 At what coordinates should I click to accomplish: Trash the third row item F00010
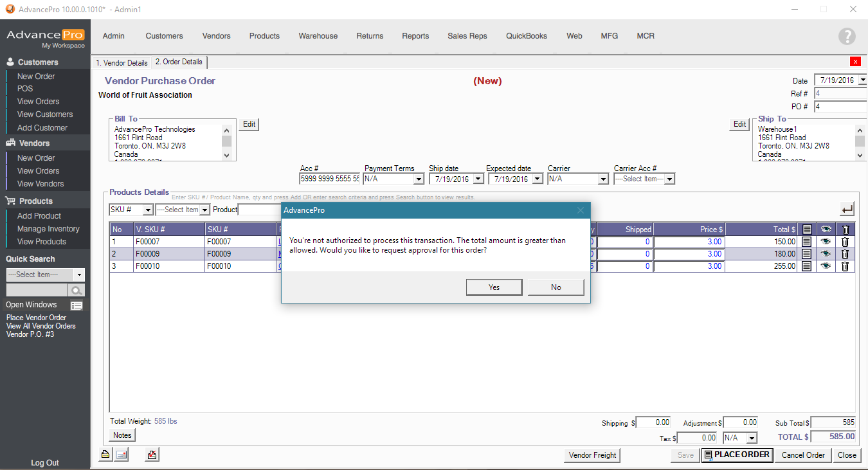(x=845, y=266)
